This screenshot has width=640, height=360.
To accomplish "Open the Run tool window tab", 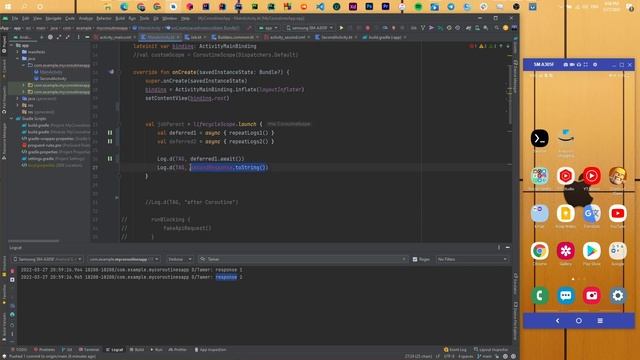I will click(x=156, y=350).
